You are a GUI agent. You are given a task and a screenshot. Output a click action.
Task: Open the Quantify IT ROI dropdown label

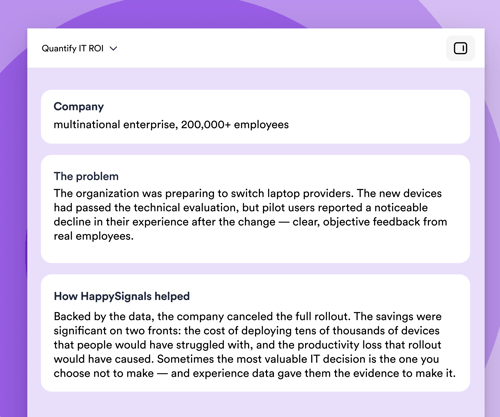tap(73, 48)
